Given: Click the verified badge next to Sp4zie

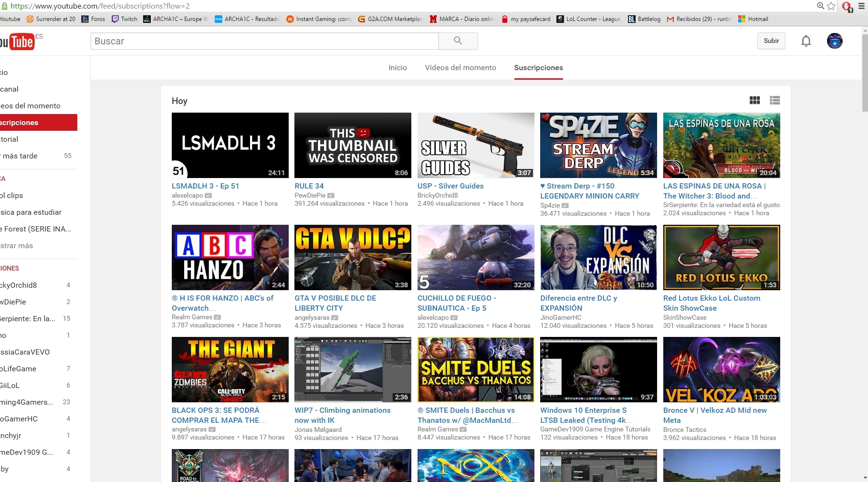Looking at the screenshot, I should tap(565, 206).
